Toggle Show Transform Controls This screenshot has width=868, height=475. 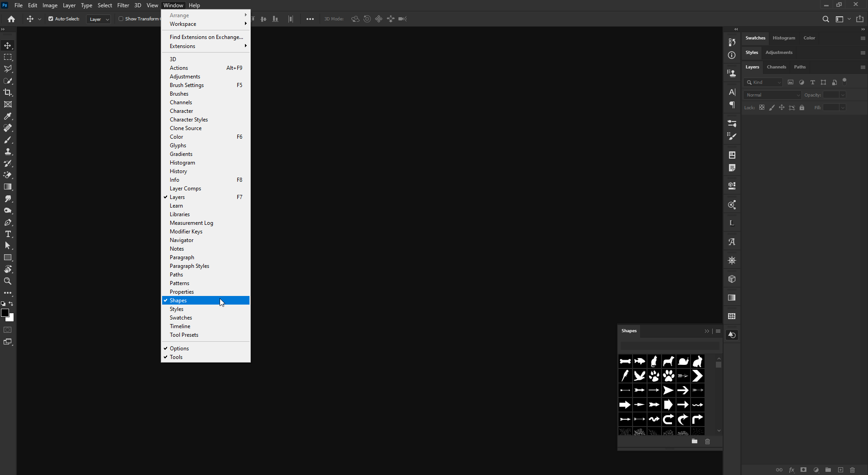coord(121,19)
